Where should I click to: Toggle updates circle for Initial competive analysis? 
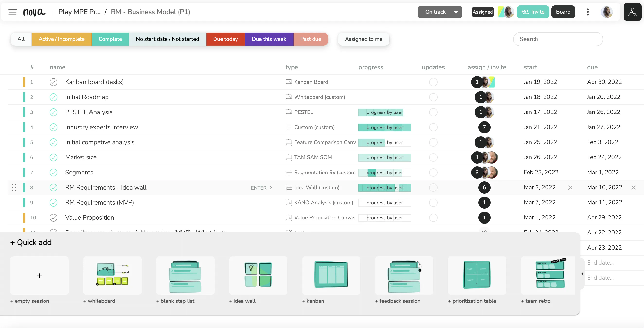[433, 142]
